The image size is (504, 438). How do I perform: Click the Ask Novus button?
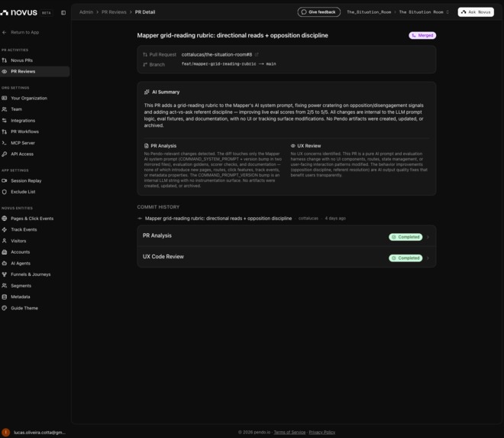476,12
